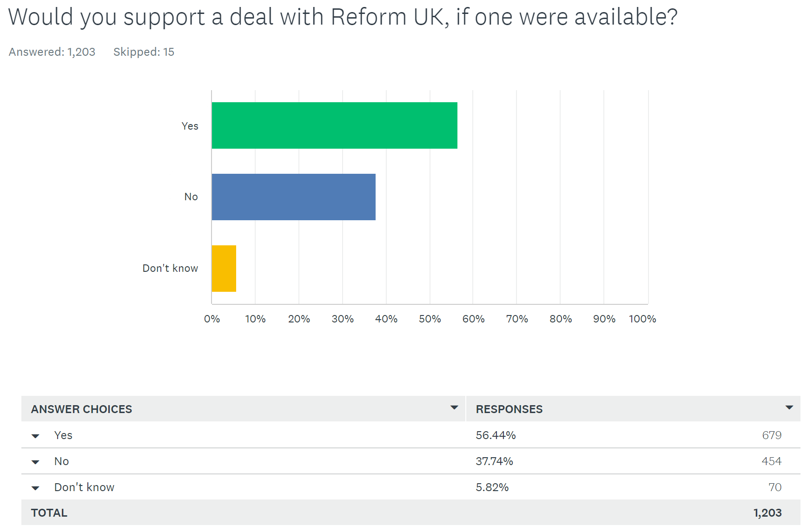Click the survey question title
807x532 pixels.
coord(343,17)
